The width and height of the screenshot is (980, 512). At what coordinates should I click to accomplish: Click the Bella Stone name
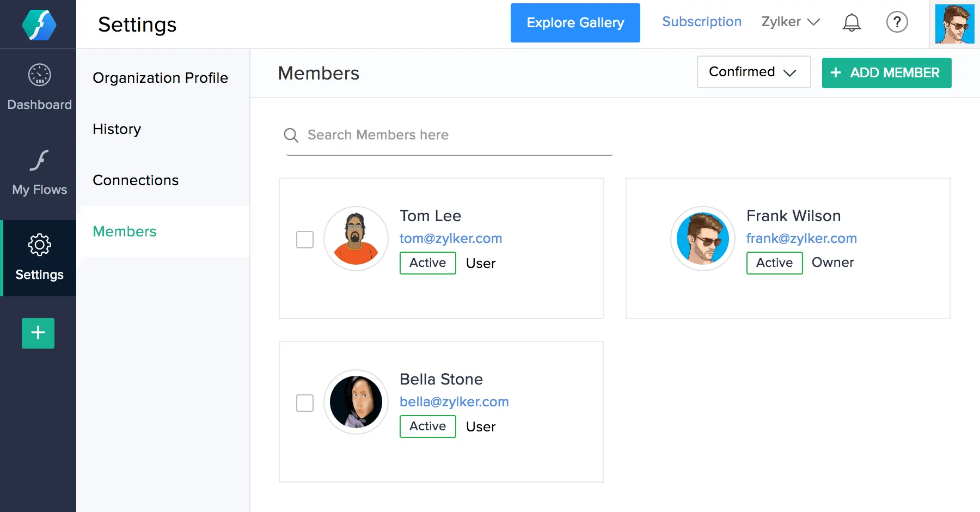point(442,379)
